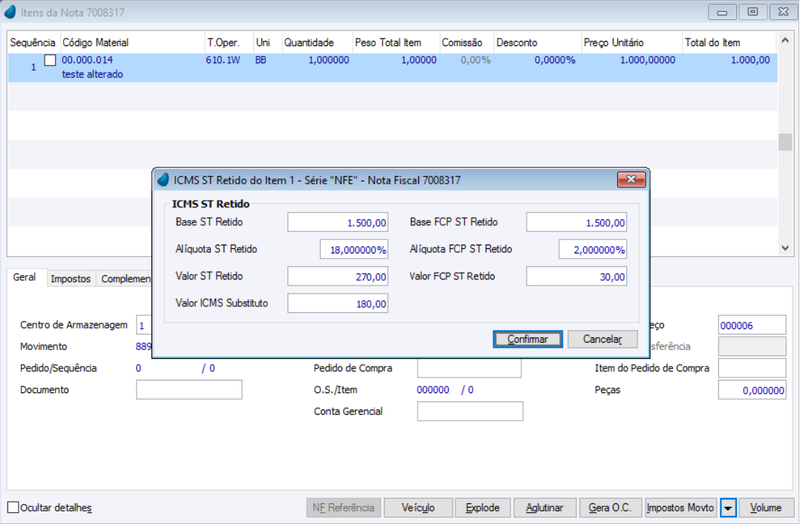The height and width of the screenshot is (524, 800).
Task: Click the NF Referência button
Action: (x=343, y=508)
